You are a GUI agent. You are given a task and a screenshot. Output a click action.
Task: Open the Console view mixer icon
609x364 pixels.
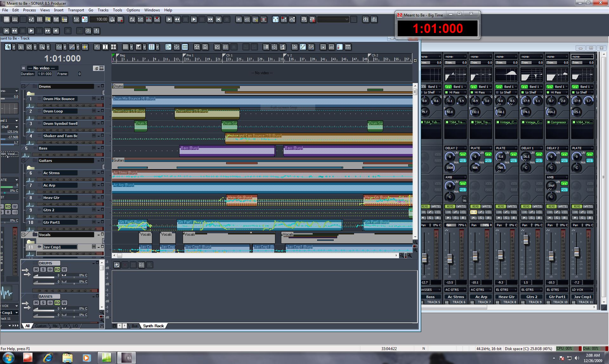point(31,19)
